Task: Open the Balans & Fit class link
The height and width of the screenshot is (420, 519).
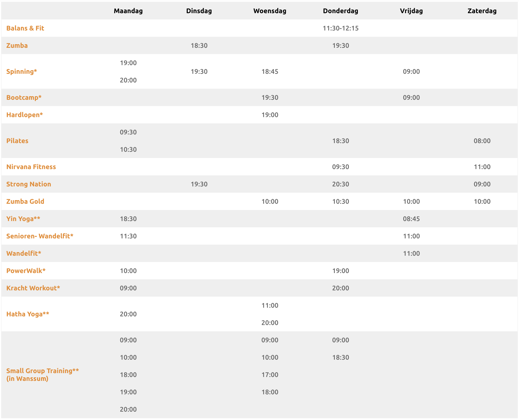Action: 25,28
